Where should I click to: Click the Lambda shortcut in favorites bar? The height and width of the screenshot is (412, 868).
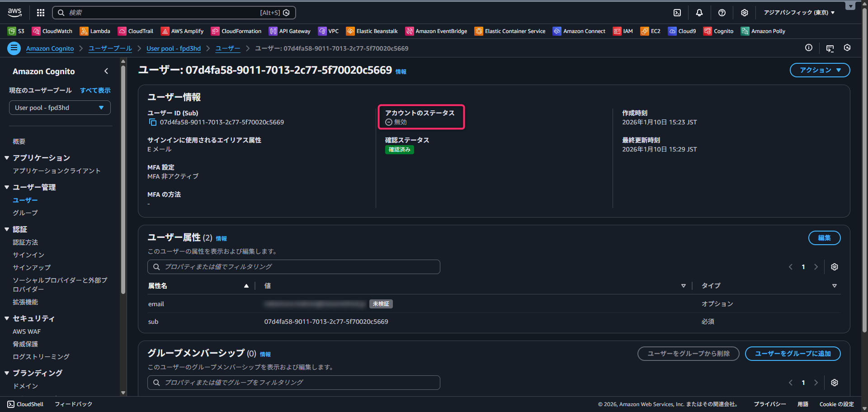point(95,31)
